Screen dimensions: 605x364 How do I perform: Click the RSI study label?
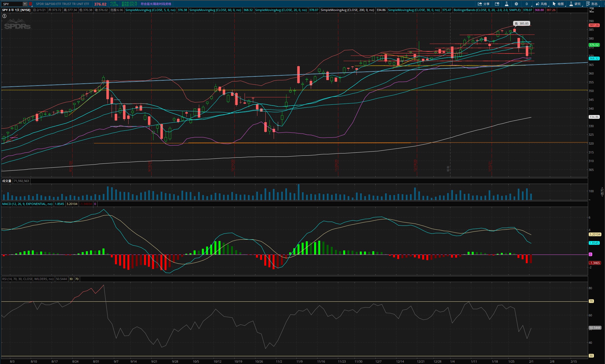[28, 279]
